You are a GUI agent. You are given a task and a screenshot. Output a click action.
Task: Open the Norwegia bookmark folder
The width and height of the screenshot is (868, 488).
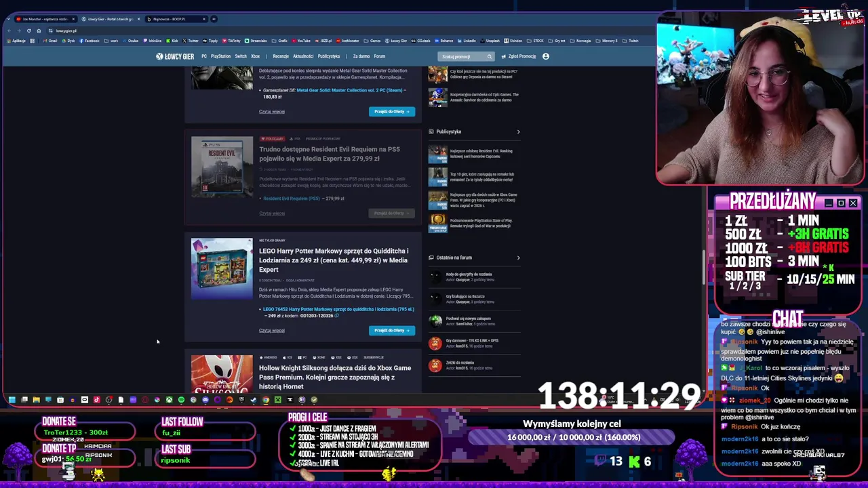pos(580,41)
